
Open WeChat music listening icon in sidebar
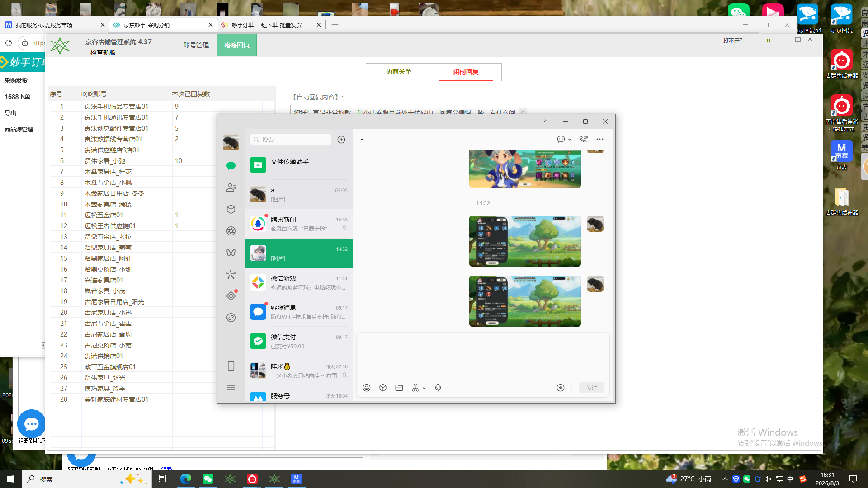[231, 318]
